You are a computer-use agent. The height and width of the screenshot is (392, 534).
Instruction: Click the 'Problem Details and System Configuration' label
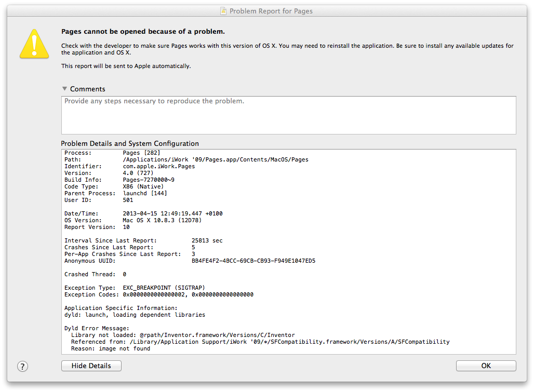click(130, 144)
